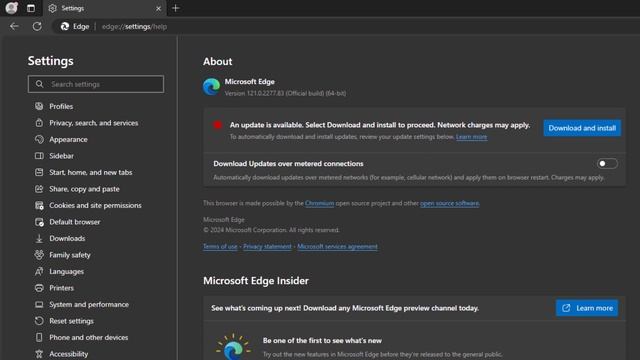
Task: Reload the page with refresh icon
Action: click(x=37, y=27)
